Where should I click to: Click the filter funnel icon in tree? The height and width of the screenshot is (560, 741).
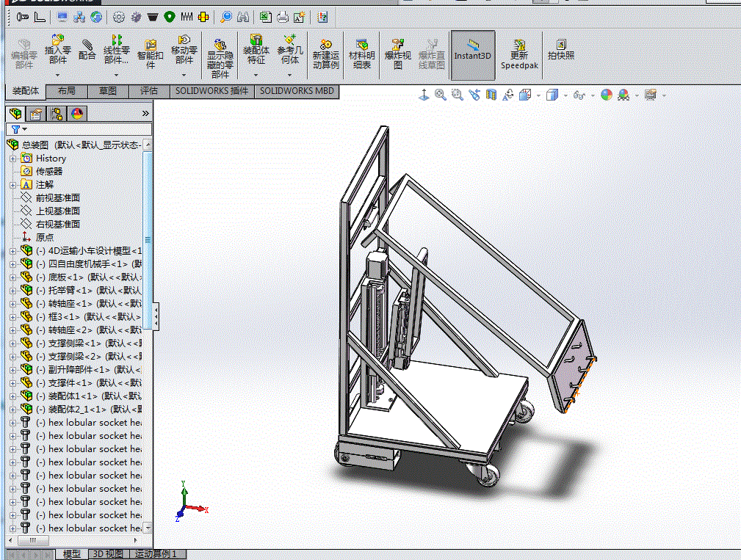(15, 129)
